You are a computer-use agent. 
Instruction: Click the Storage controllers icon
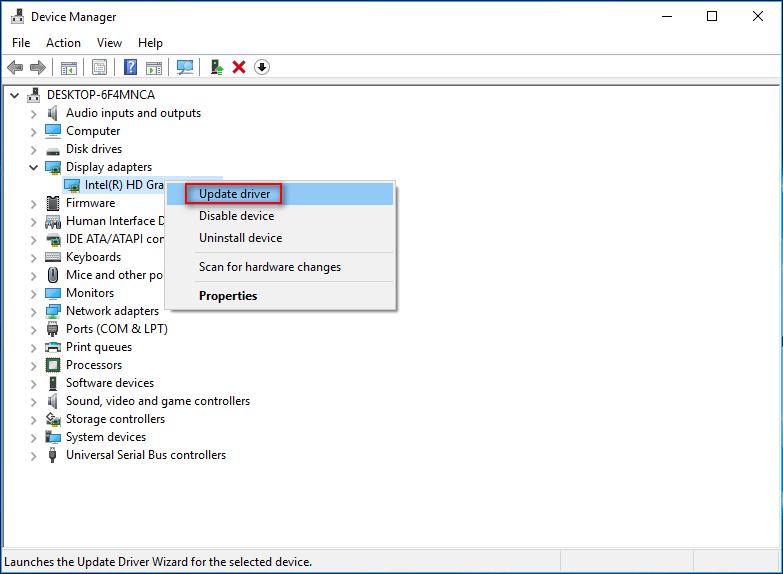(x=53, y=419)
